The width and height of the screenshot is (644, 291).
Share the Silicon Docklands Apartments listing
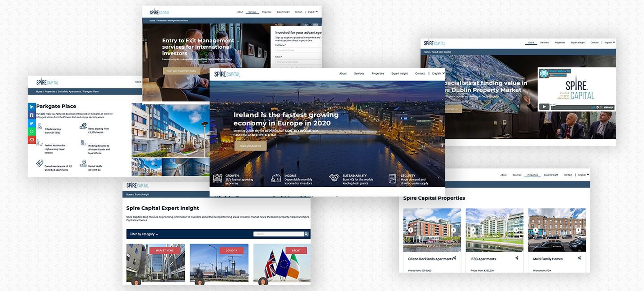[x=454, y=258]
